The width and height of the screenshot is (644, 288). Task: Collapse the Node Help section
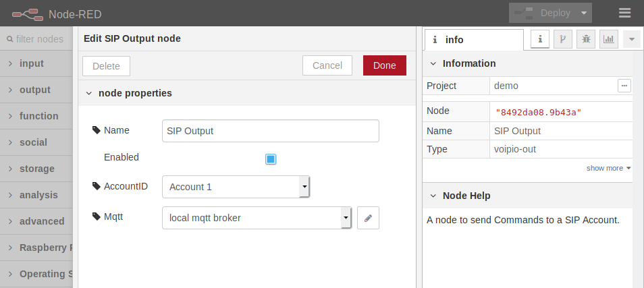coord(433,196)
